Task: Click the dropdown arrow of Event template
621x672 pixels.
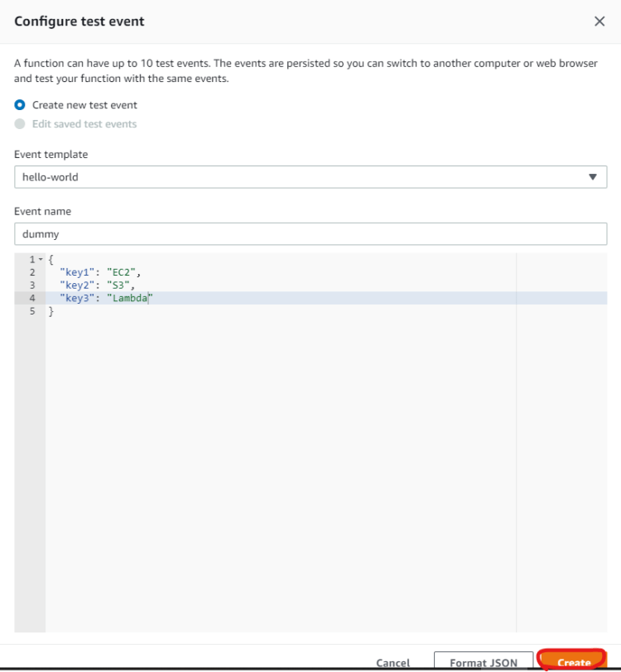Action: (x=593, y=177)
